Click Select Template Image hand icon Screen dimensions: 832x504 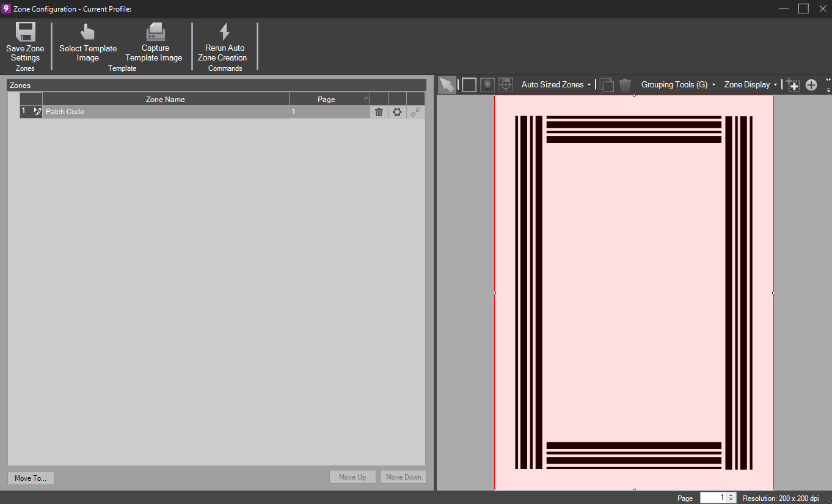pos(88,32)
